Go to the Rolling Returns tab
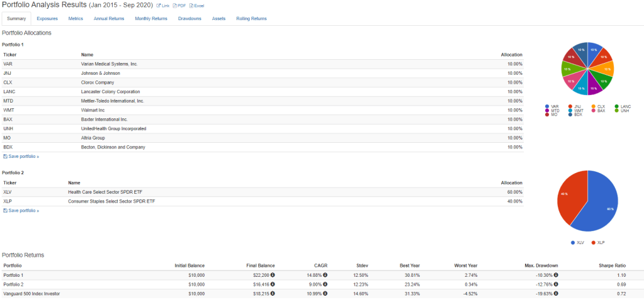The width and height of the screenshot is (644, 302). [x=251, y=19]
